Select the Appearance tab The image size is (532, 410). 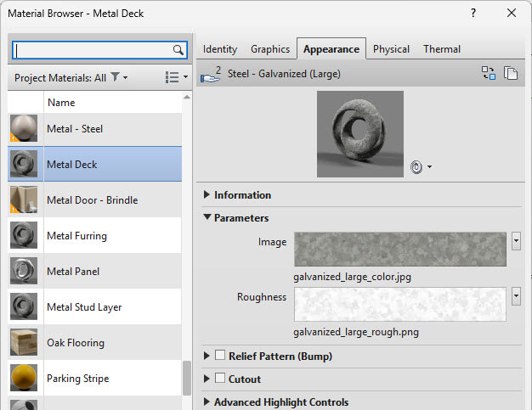tap(331, 48)
